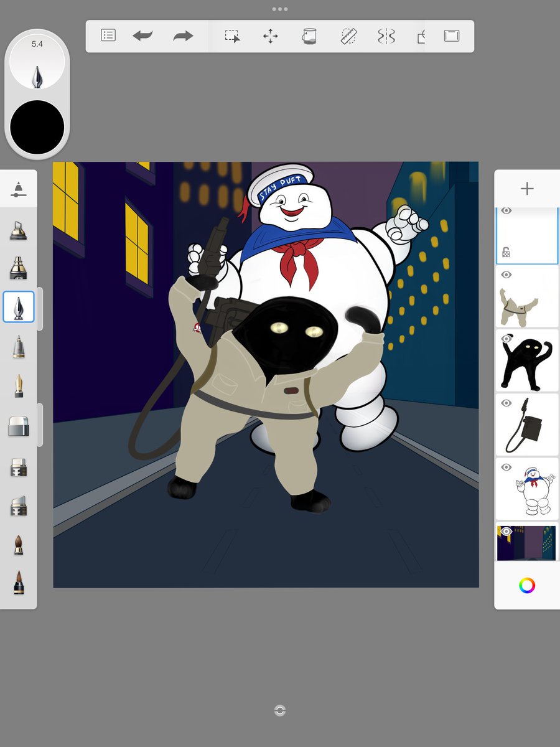Image resolution: width=560 pixels, height=747 pixels.
Task: Pick the pointed black-handle paintbrush
Action: [19, 583]
